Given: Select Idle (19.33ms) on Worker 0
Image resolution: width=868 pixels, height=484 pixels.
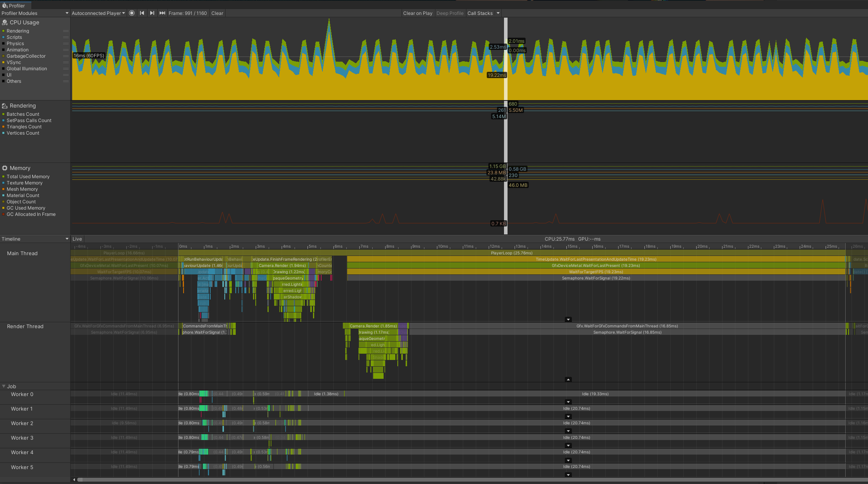Looking at the screenshot, I should (595, 394).
